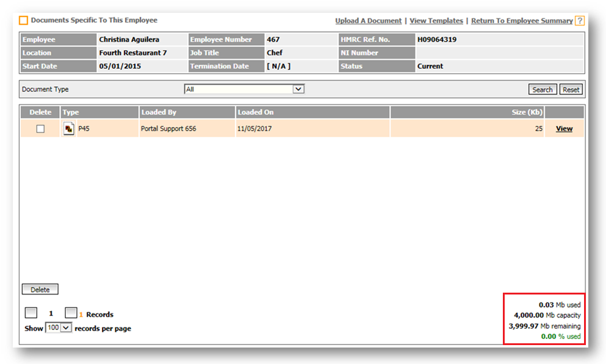Click the Reset button

tap(571, 90)
